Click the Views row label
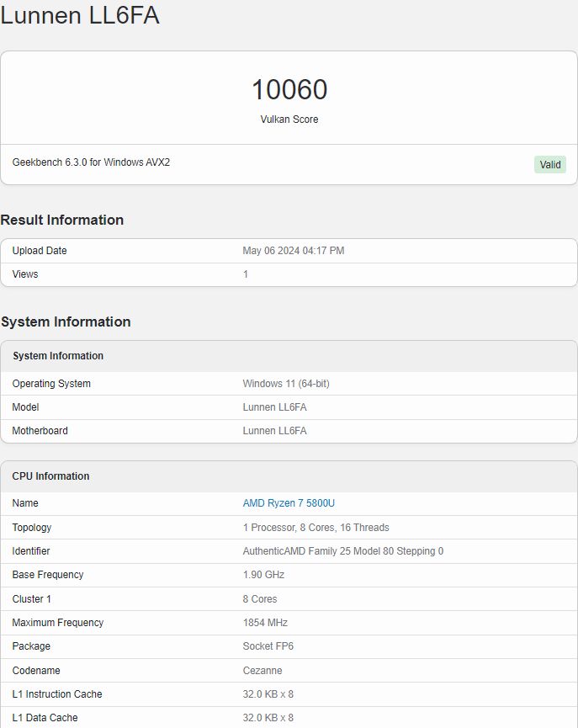The image size is (578, 728). pyautogui.click(x=25, y=274)
